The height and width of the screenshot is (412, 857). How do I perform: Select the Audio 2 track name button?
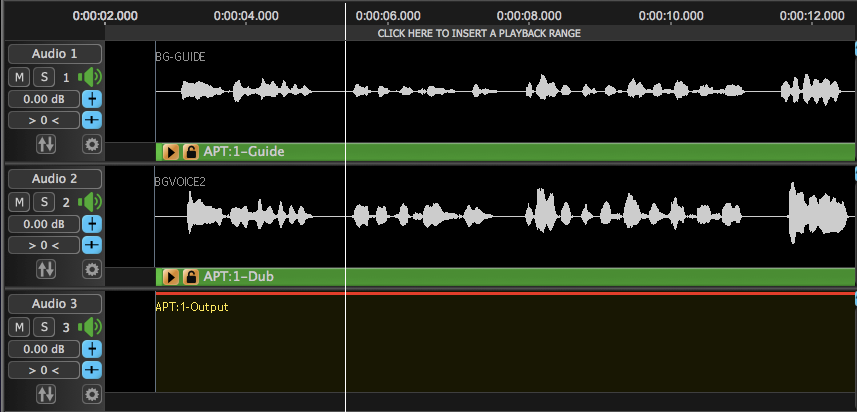pyautogui.click(x=54, y=179)
